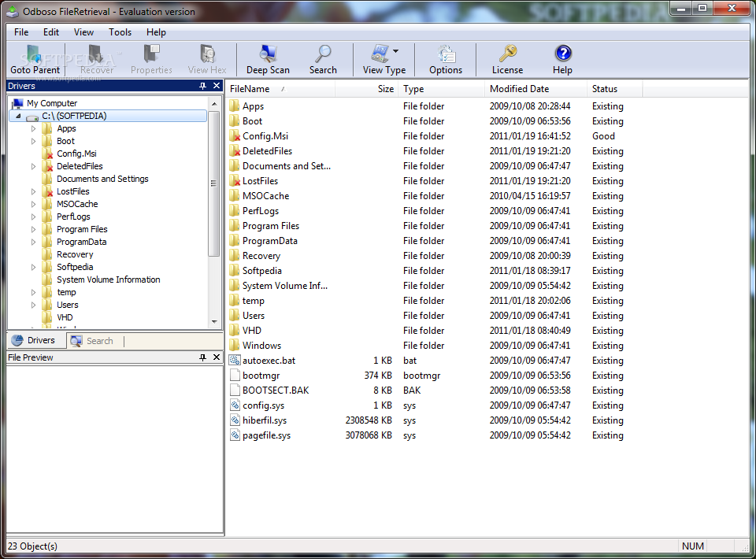Close the File Preview panel
This screenshot has width=756, height=559.
point(217,357)
